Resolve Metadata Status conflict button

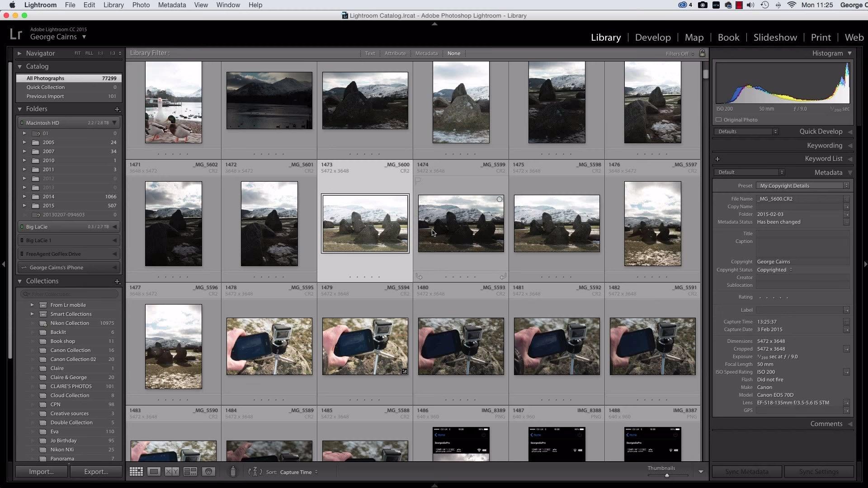coord(846,222)
